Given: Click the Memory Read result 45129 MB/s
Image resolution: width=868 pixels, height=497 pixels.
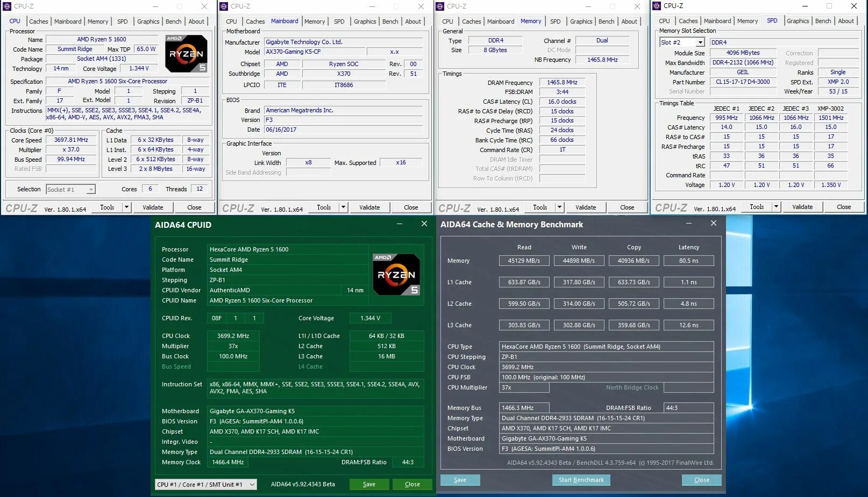Looking at the screenshot, I should (x=524, y=261).
